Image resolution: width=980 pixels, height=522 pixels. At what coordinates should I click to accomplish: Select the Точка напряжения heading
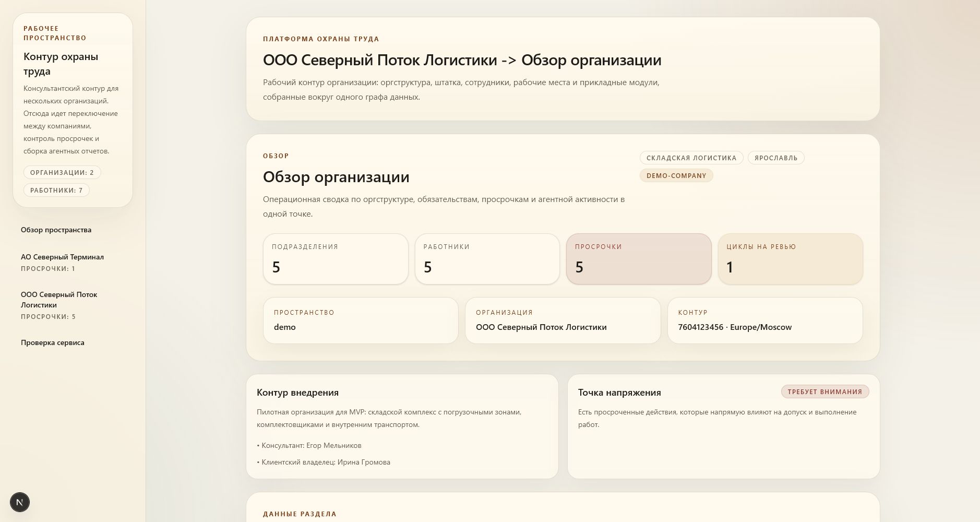(619, 393)
